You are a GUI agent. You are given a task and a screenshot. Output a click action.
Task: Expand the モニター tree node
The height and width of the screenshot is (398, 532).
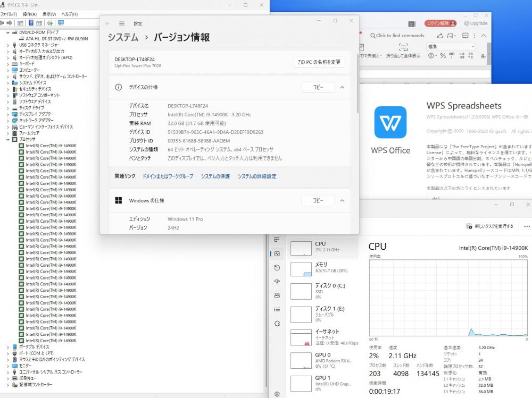click(x=8, y=366)
